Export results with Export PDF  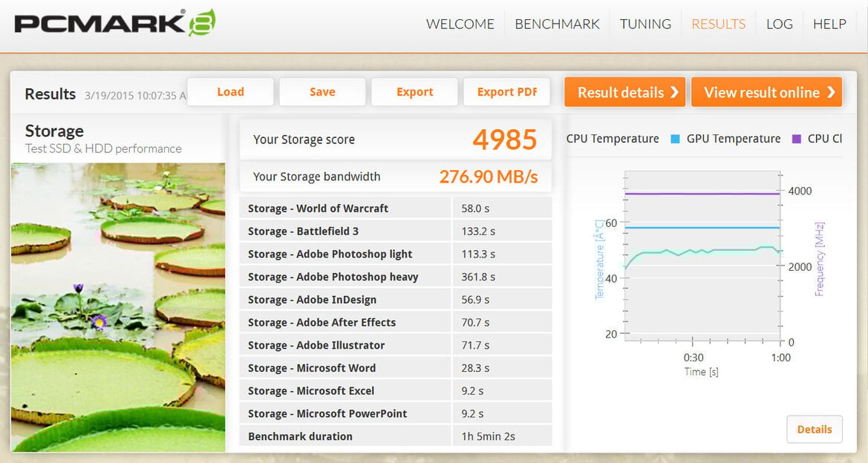click(507, 92)
